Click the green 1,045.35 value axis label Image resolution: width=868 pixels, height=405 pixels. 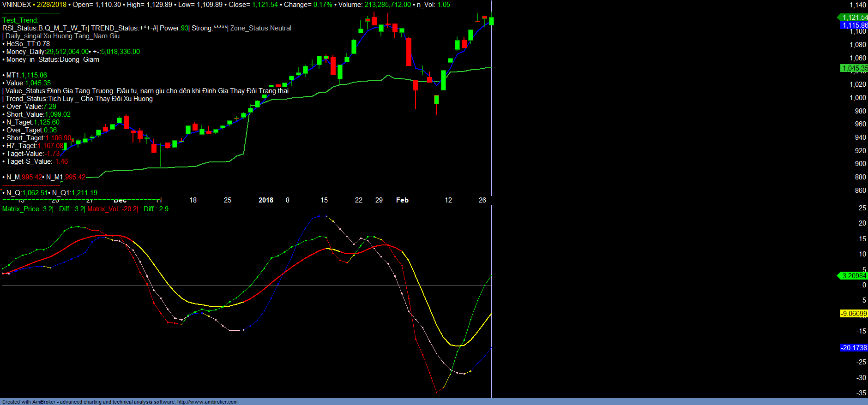tap(854, 68)
